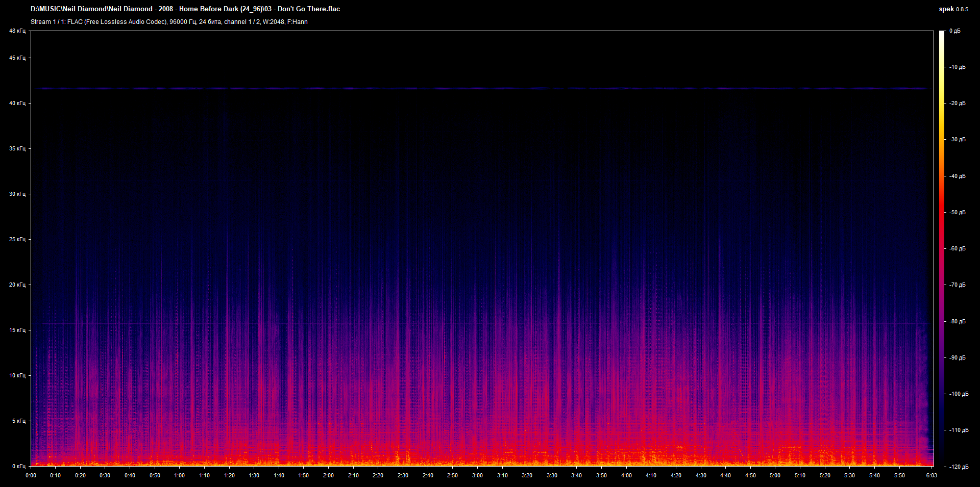Click the 5 кГц frequency axis label
The image size is (980, 487).
(x=18, y=421)
